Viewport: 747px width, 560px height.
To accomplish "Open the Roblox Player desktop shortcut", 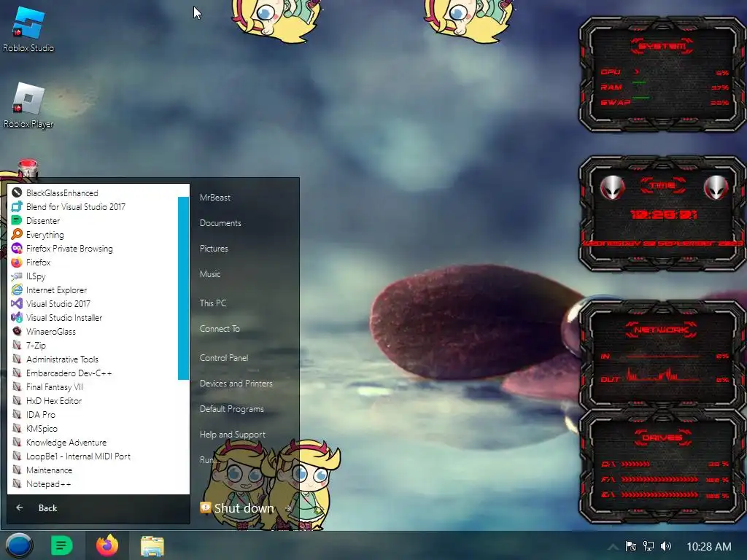I will pos(28,105).
